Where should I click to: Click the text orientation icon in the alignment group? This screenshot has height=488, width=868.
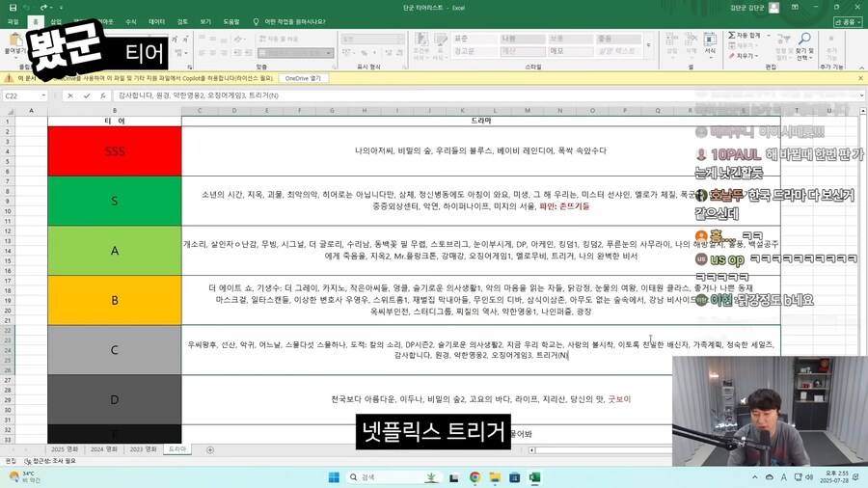pos(238,39)
